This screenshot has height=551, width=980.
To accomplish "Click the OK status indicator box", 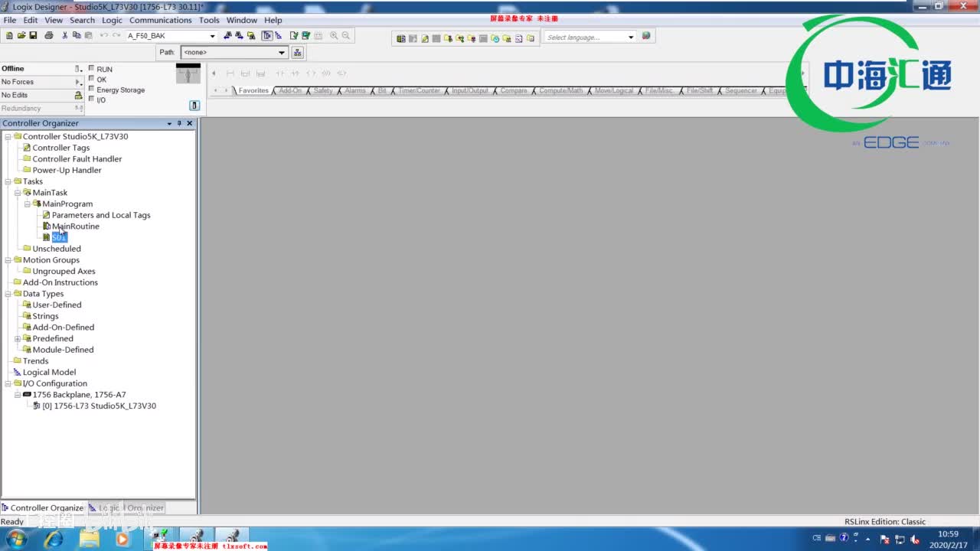I will (92, 79).
